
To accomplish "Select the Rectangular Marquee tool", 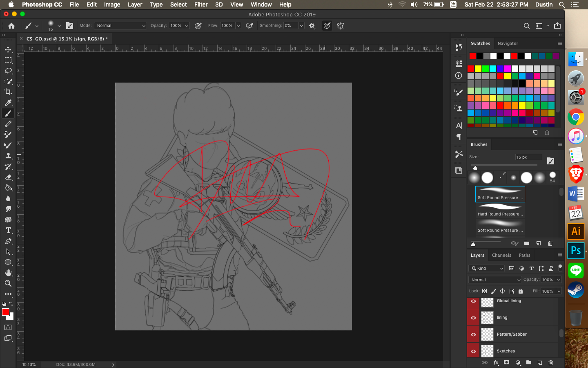I will coord(8,60).
